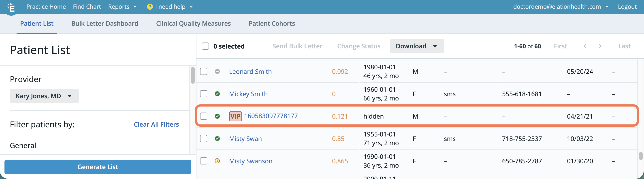Click the patient table vertical scrollbar
This screenshot has width=644, height=179.
pos(640,156)
